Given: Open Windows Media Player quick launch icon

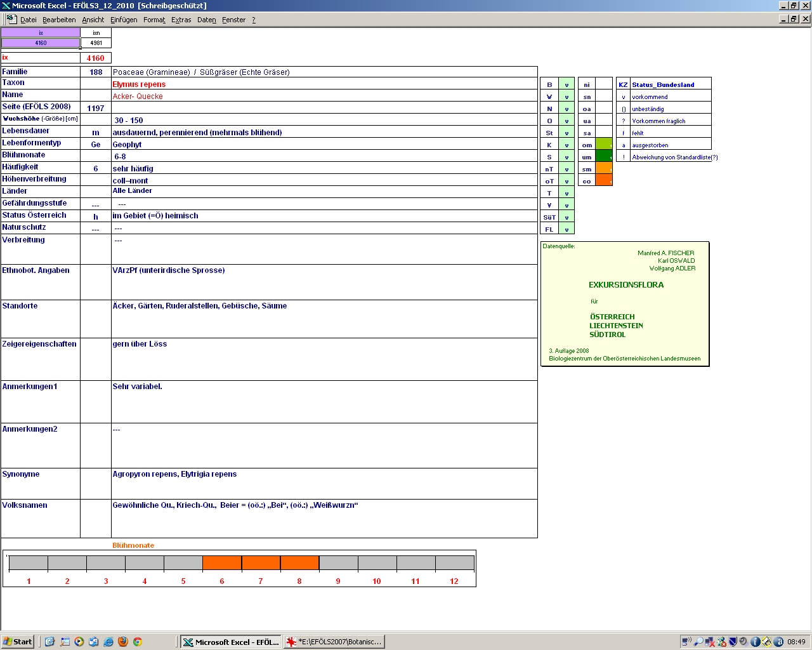Looking at the screenshot, I should pos(79,642).
